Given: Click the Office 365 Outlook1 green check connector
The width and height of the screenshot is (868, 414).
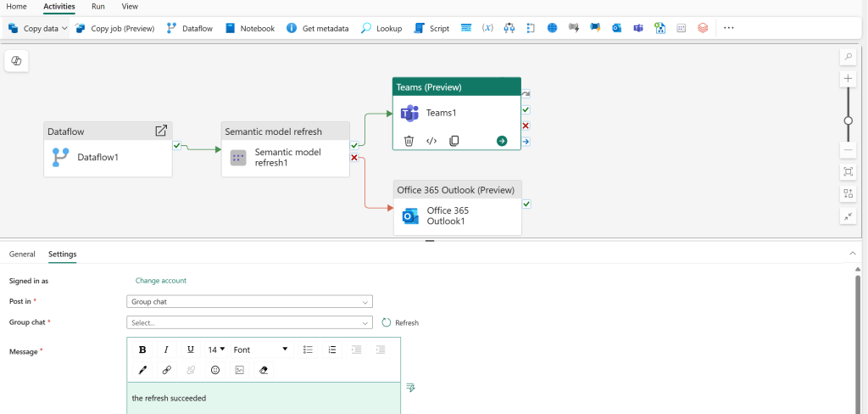Looking at the screenshot, I should (x=526, y=204).
